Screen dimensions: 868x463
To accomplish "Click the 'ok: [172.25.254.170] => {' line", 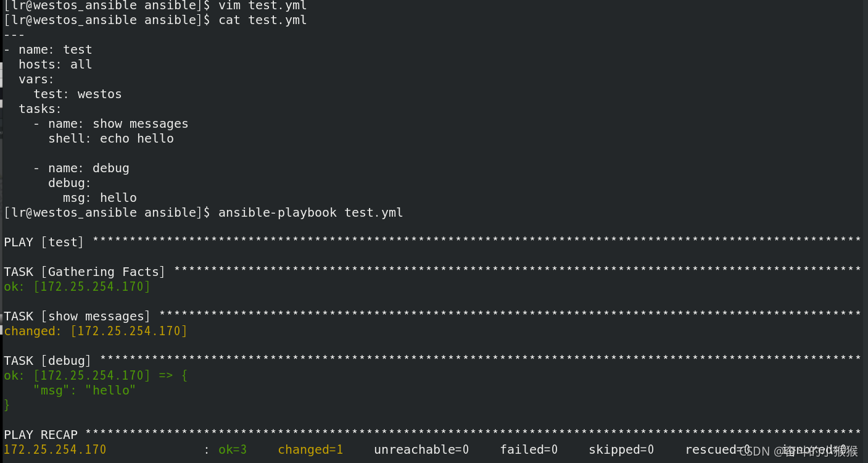I will 96,375.
